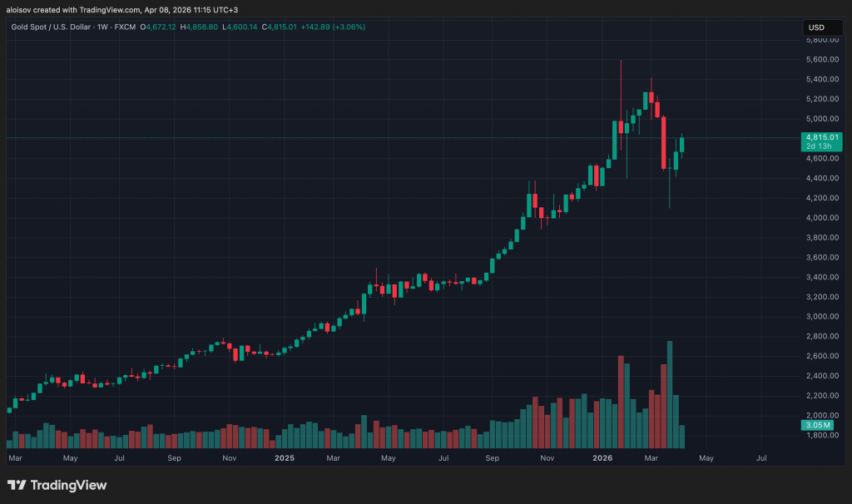Image resolution: width=852 pixels, height=504 pixels.
Task: Click the most recent weekly candle
Action: [x=682, y=145]
